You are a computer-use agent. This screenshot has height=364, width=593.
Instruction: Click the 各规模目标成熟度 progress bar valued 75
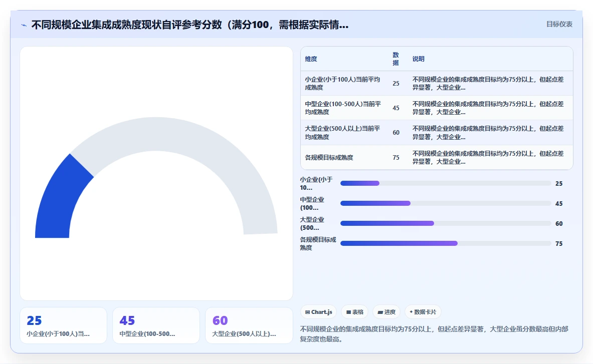tap(446, 243)
